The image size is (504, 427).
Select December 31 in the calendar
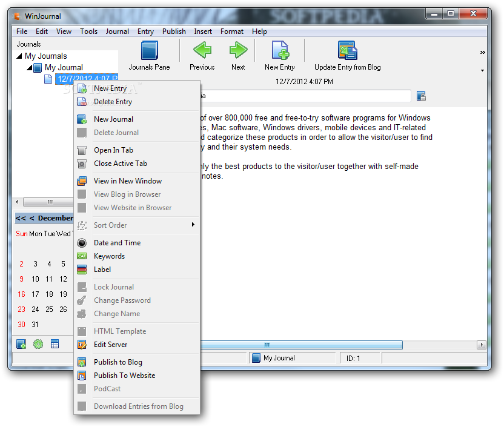pyautogui.click(x=35, y=325)
